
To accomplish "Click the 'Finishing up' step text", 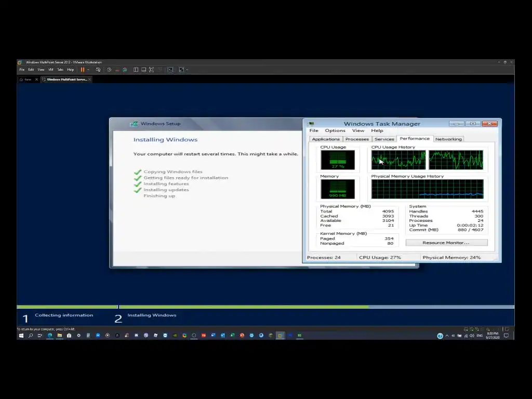I will pos(159,196).
